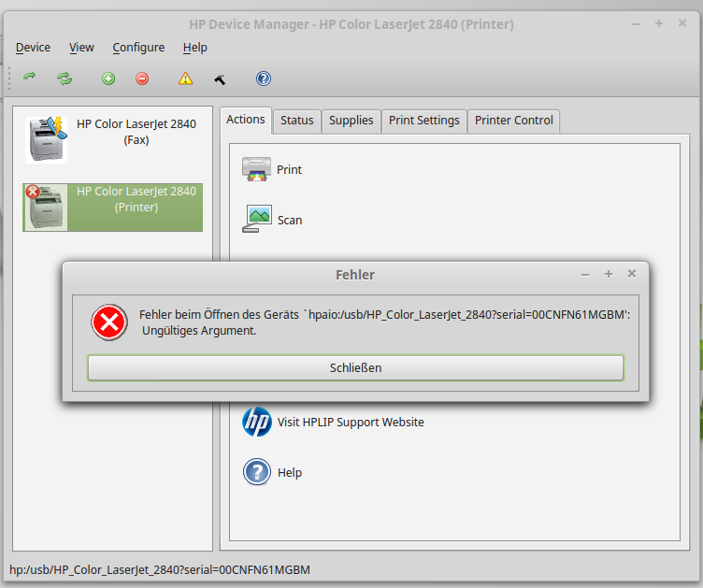Click Visit HPLIP Support Website
This screenshot has width=703, height=588.
point(351,423)
